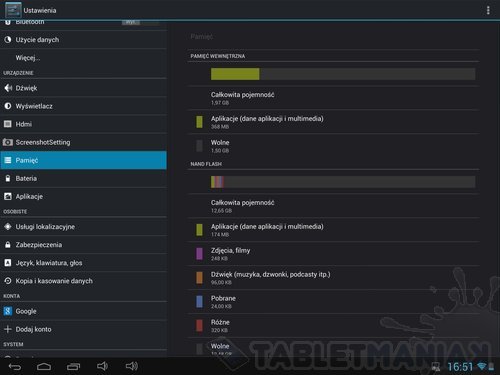Go back with the back navigation arrow
The width and height of the screenshot is (500, 375).
15,367
